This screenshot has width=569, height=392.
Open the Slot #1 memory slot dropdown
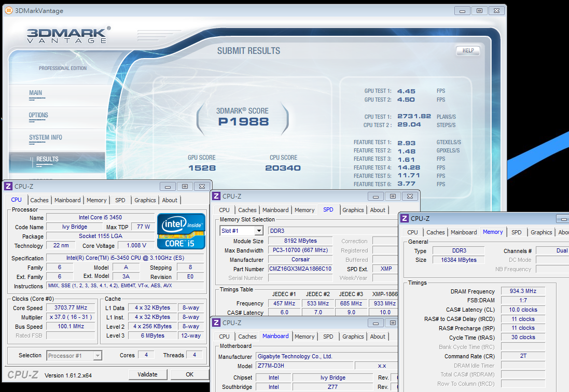pyautogui.click(x=258, y=231)
